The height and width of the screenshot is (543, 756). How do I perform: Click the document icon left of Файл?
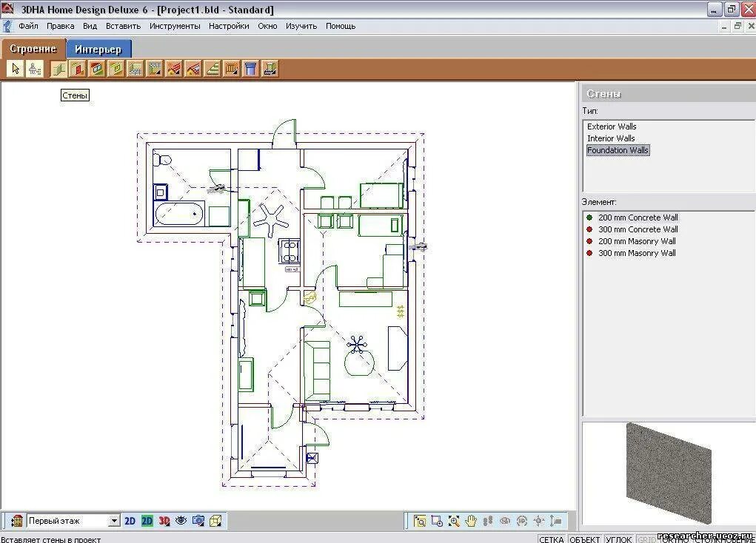(x=7, y=26)
